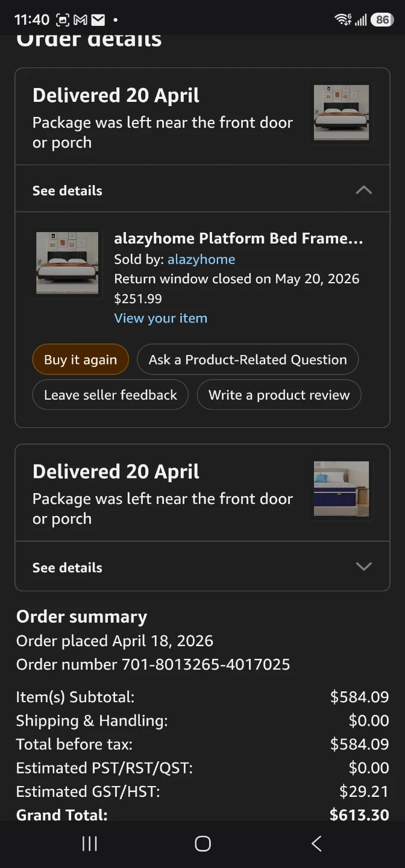Tap the Buy it again button
Viewport: 405px width, 868px height.
[x=81, y=360]
